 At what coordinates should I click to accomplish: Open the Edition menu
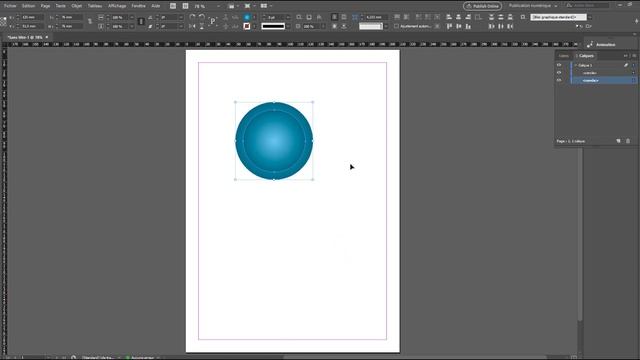point(28,6)
